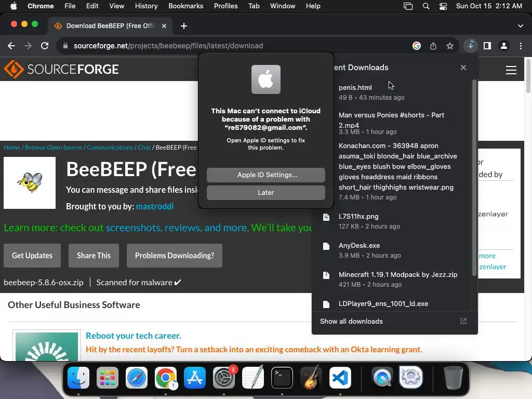Click the Get Updates button
The image size is (532, 399).
32,256
